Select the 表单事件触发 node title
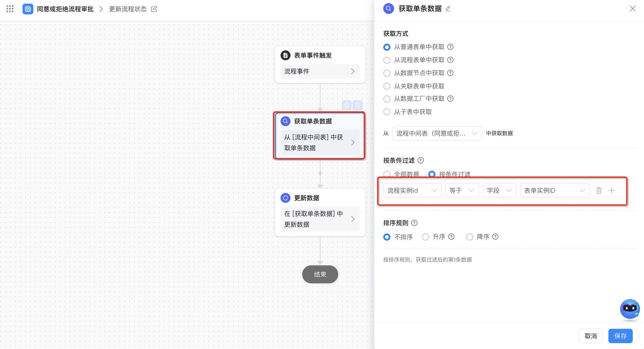This screenshot has width=644, height=349. click(313, 55)
